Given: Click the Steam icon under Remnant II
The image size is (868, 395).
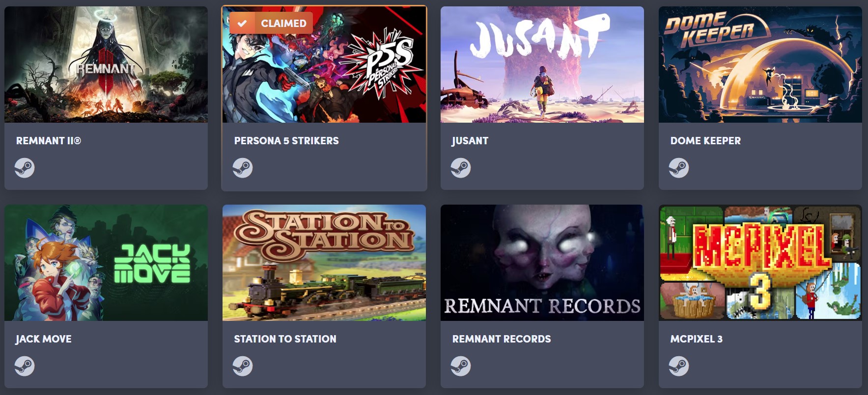Looking at the screenshot, I should click(25, 168).
